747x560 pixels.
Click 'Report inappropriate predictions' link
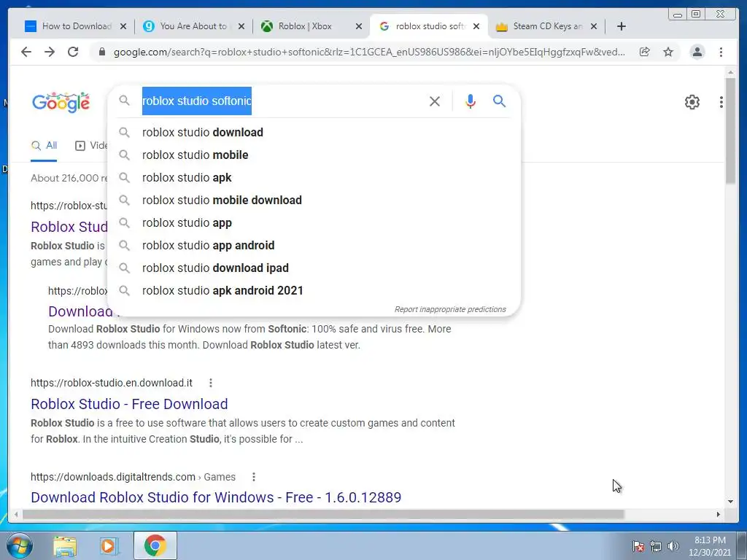[x=450, y=309]
